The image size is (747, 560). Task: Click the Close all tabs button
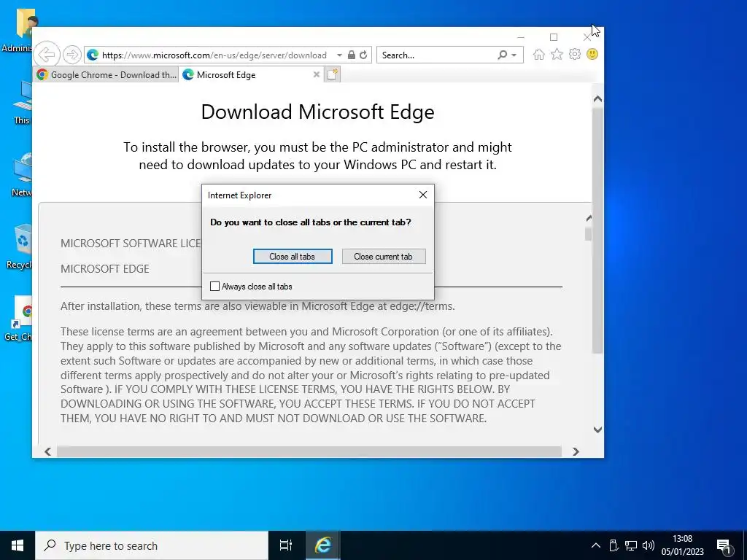[293, 256]
